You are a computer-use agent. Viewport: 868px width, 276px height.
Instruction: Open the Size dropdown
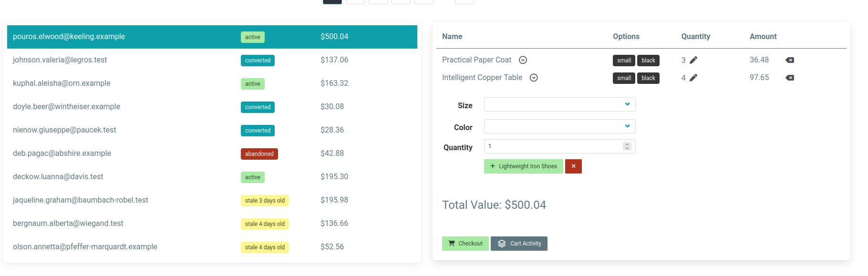point(559,104)
